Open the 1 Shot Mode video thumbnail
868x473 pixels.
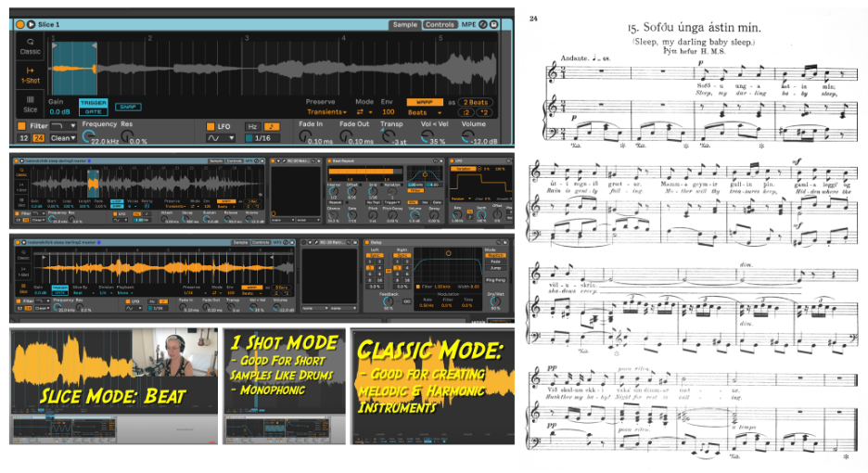point(284,386)
